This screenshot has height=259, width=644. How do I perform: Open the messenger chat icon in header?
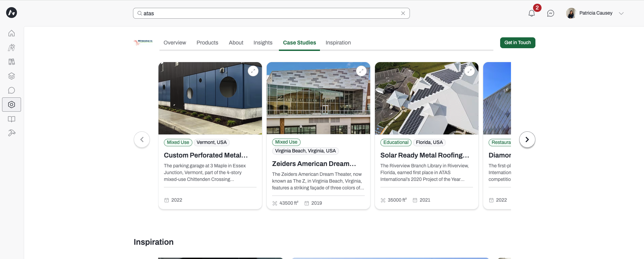click(x=551, y=13)
